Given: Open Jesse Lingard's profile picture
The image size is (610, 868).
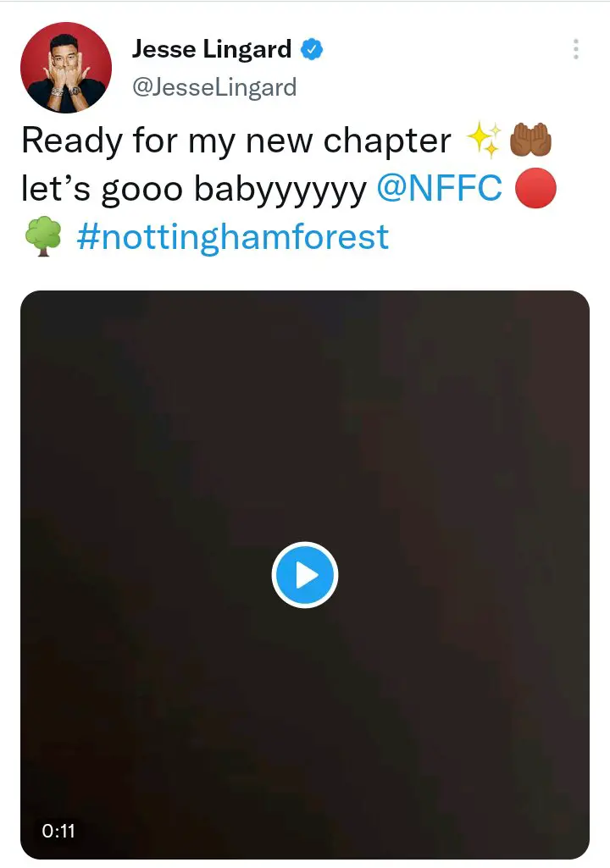Looking at the screenshot, I should click(x=66, y=68).
